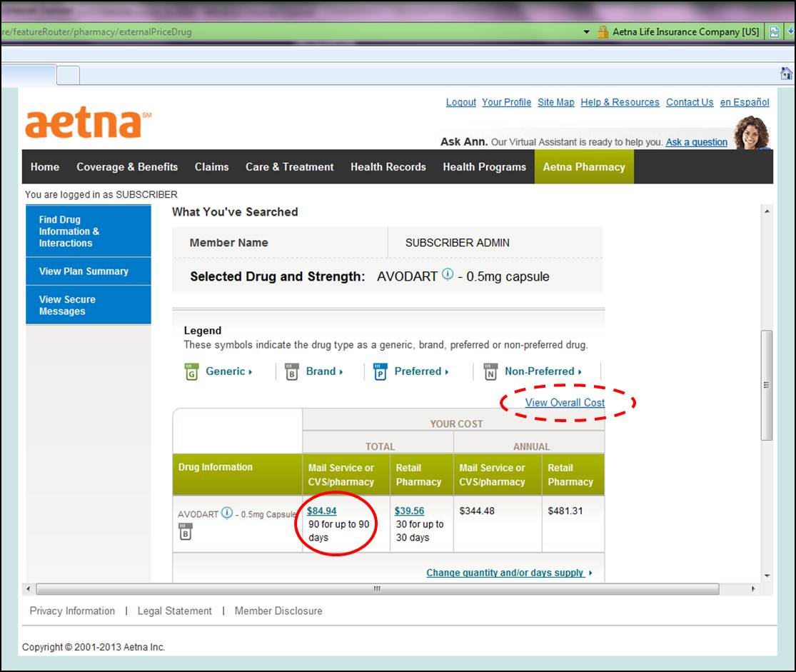The image size is (796, 672).
Task: Click the Brand icon under AVODART in the table
Action: coord(186,531)
